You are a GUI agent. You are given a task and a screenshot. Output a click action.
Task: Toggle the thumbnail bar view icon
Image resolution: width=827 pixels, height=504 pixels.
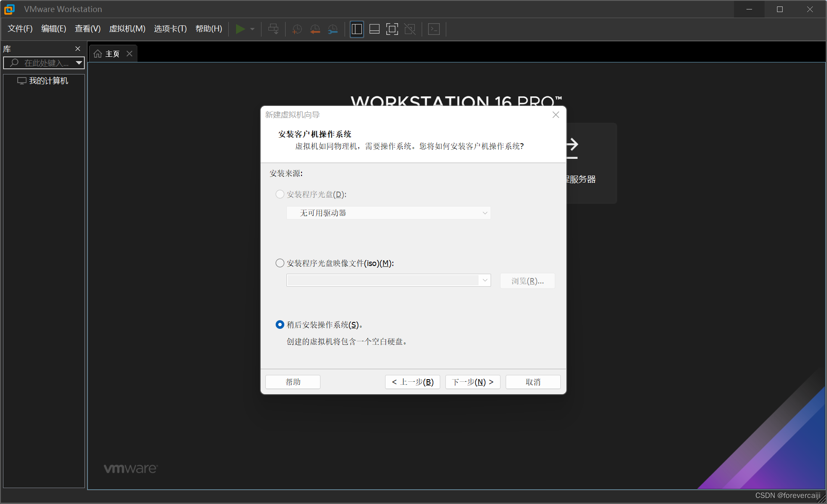click(x=374, y=29)
